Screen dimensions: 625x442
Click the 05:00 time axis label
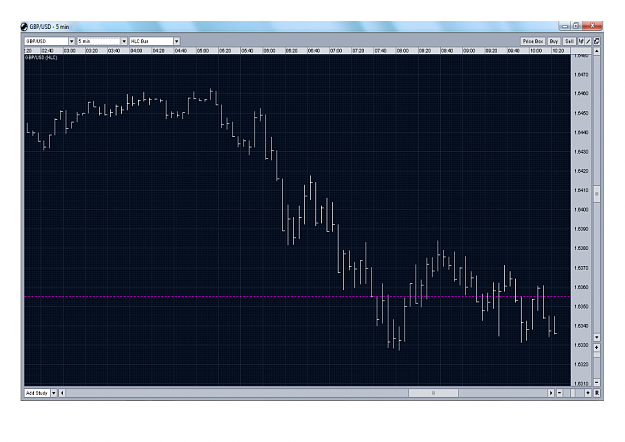pyautogui.click(x=203, y=51)
